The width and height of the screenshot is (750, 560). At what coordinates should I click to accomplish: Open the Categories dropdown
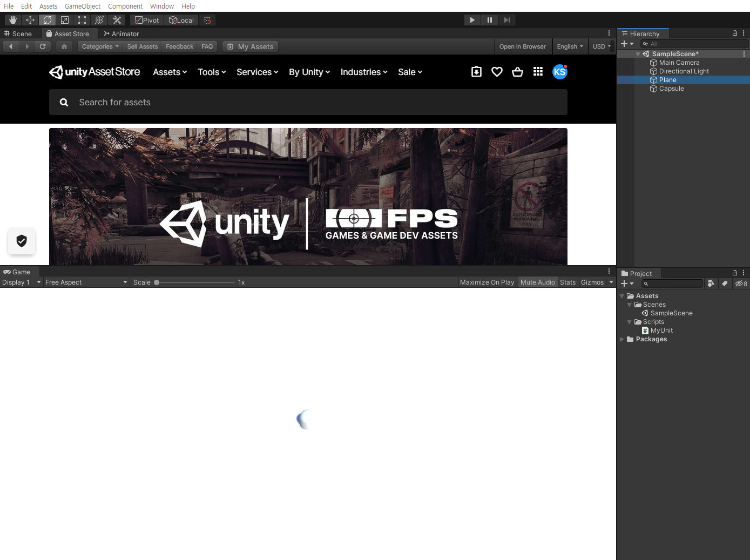coord(100,46)
